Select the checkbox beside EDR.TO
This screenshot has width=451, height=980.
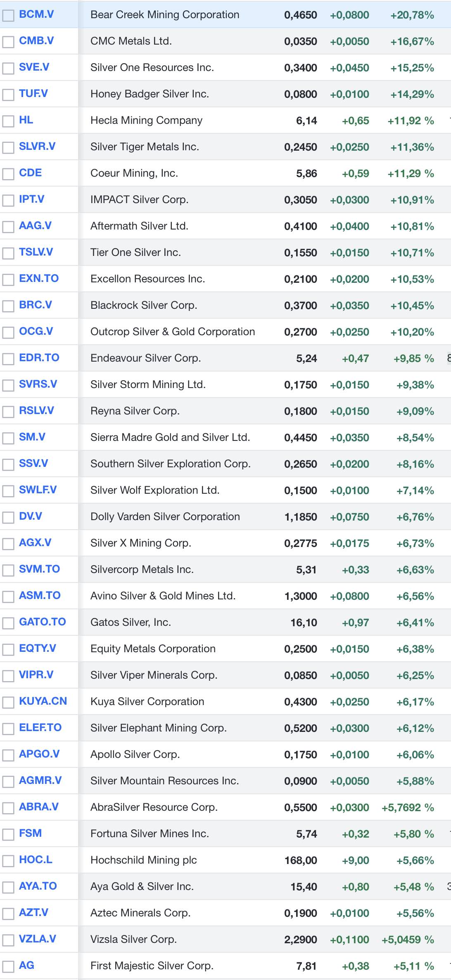(x=8, y=359)
